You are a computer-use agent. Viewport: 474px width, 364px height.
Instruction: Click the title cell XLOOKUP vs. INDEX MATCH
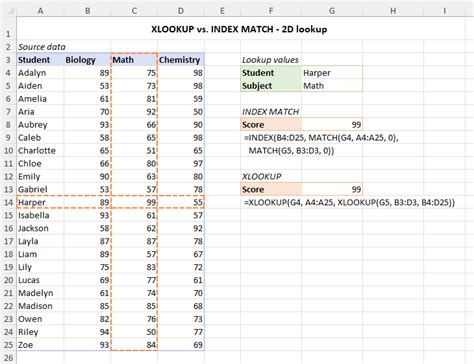pos(239,29)
